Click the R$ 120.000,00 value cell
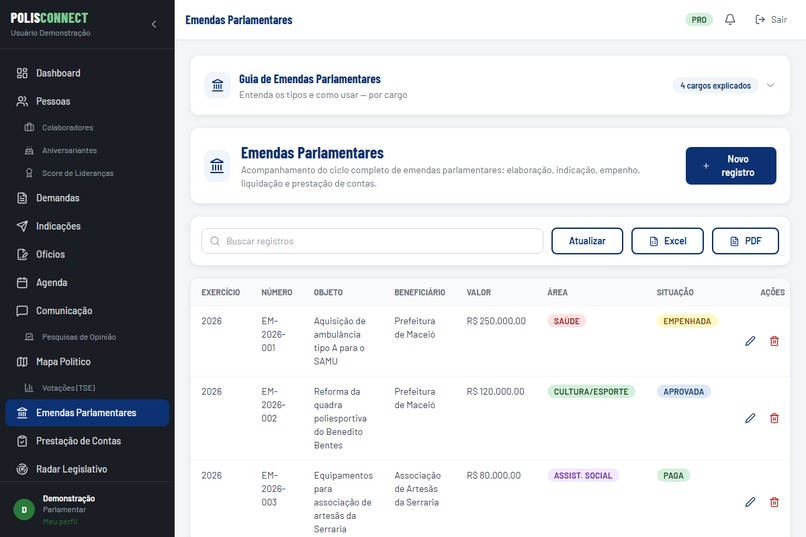Viewport: 806px width, 537px height. 496,392
